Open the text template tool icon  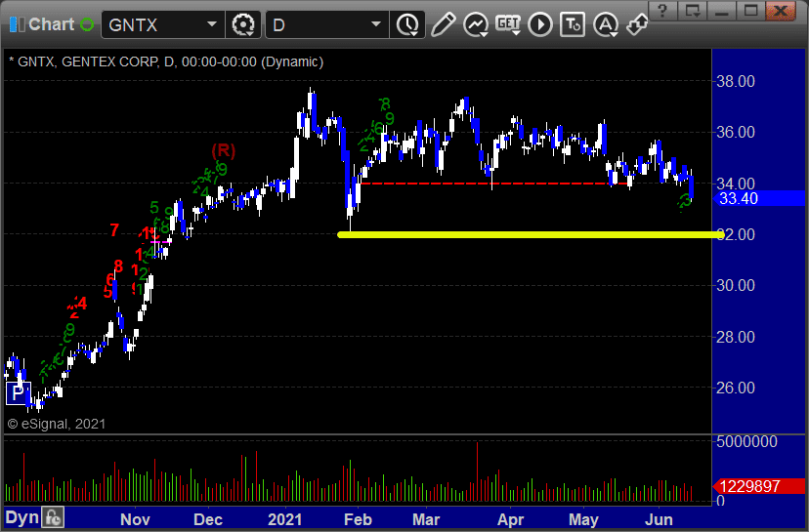click(573, 24)
